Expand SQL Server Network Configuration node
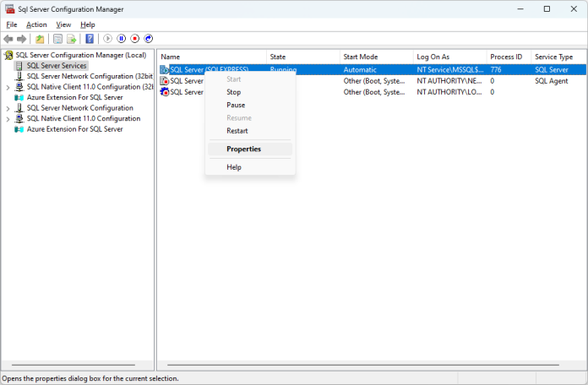 (x=8, y=108)
